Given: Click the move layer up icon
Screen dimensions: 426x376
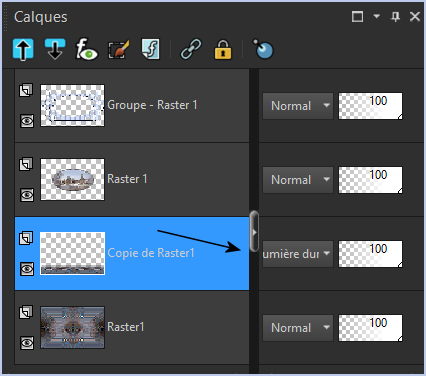Looking at the screenshot, I should click(x=23, y=49).
